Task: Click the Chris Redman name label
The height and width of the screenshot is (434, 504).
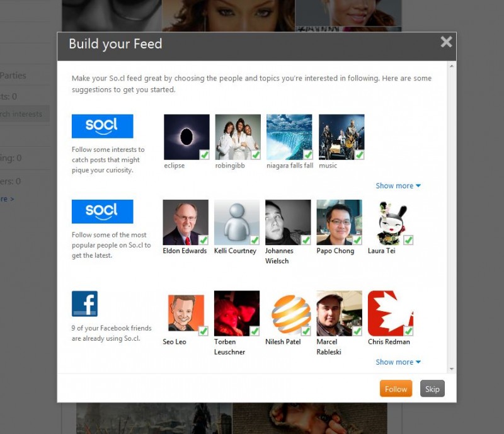Action: tap(389, 342)
